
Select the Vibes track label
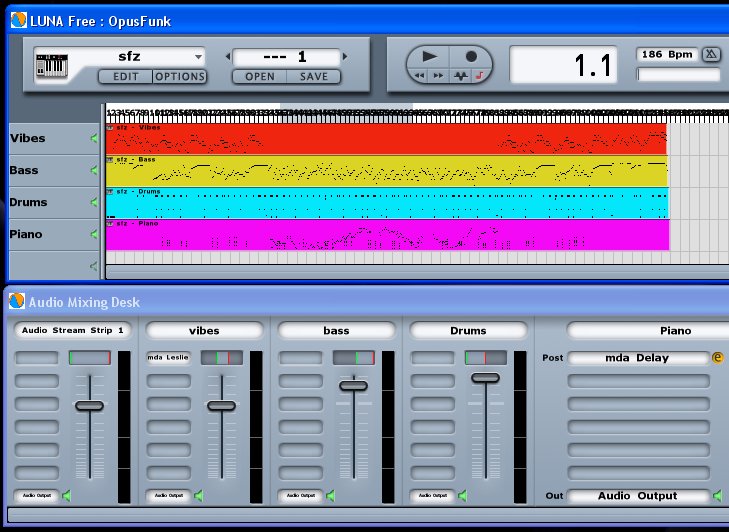click(x=27, y=138)
